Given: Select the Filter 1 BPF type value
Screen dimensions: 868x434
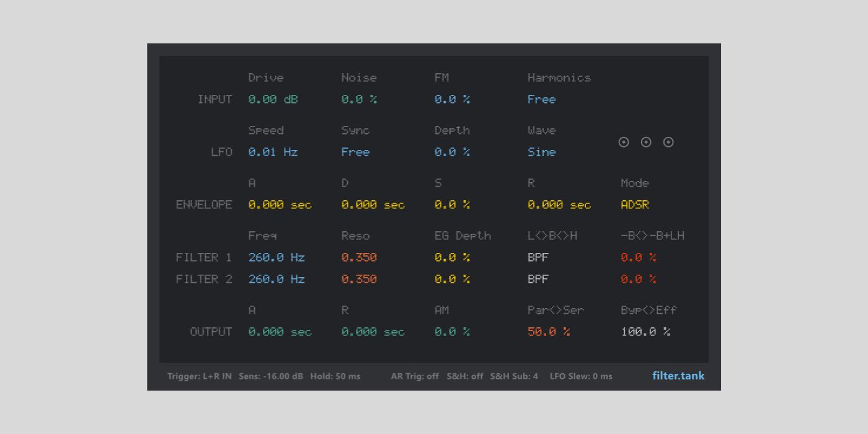Looking at the screenshot, I should pyautogui.click(x=538, y=257).
